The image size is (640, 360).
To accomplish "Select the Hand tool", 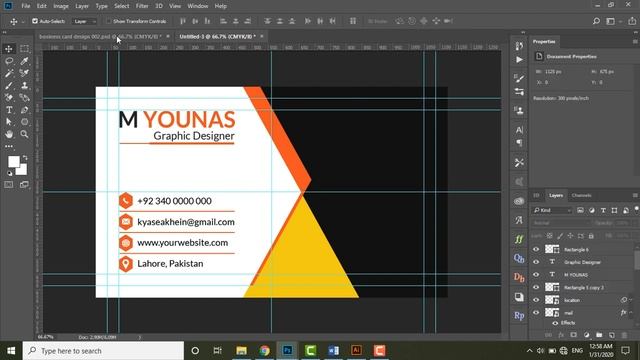I will pyautogui.click(x=9, y=134).
